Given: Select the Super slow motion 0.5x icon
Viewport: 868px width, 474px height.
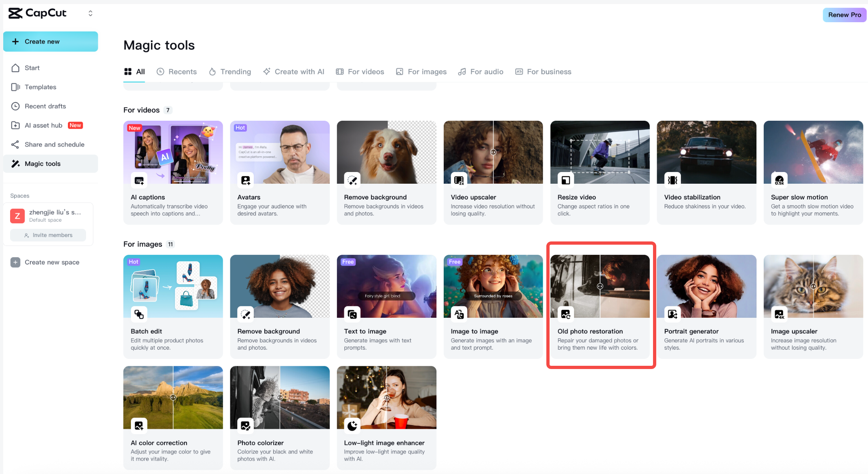Looking at the screenshot, I should click(779, 180).
